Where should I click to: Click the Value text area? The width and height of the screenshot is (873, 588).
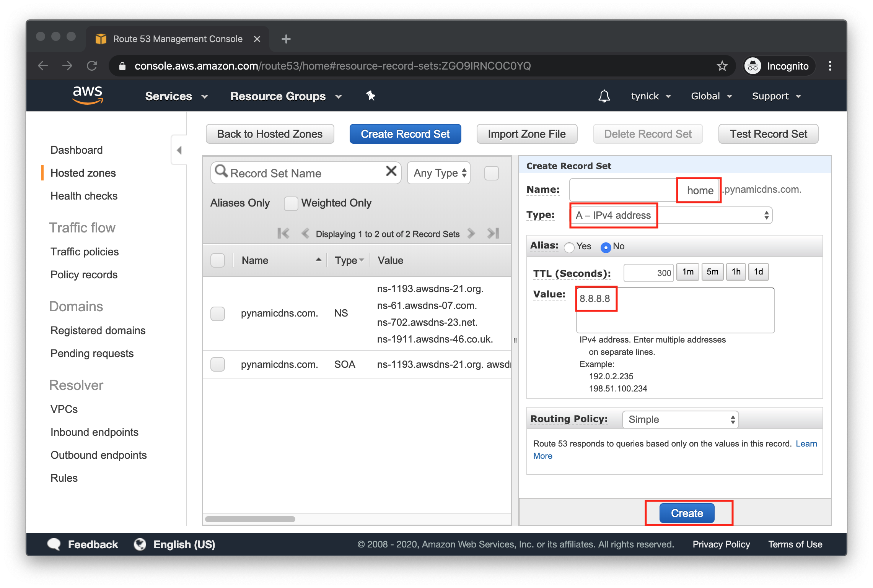(675, 310)
